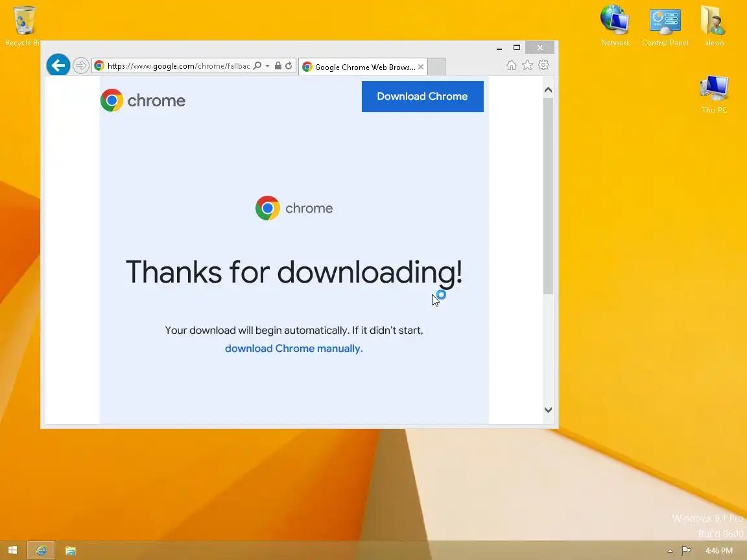This screenshot has height=560, width=747.
Task: Select the Recycle Bin desktop icon
Action: pyautogui.click(x=23, y=26)
